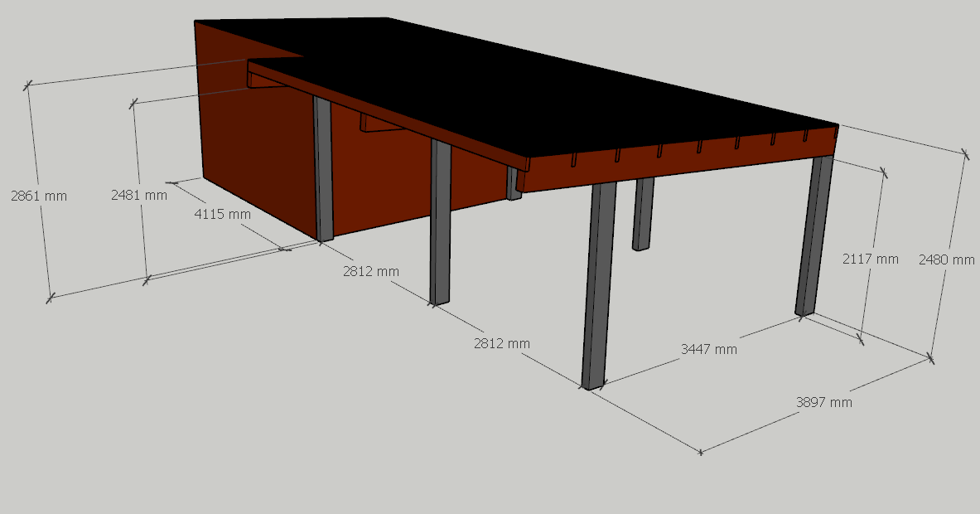980x514 pixels.
Task: Click the 2480 mm height dimension label
Action: point(946,259)
